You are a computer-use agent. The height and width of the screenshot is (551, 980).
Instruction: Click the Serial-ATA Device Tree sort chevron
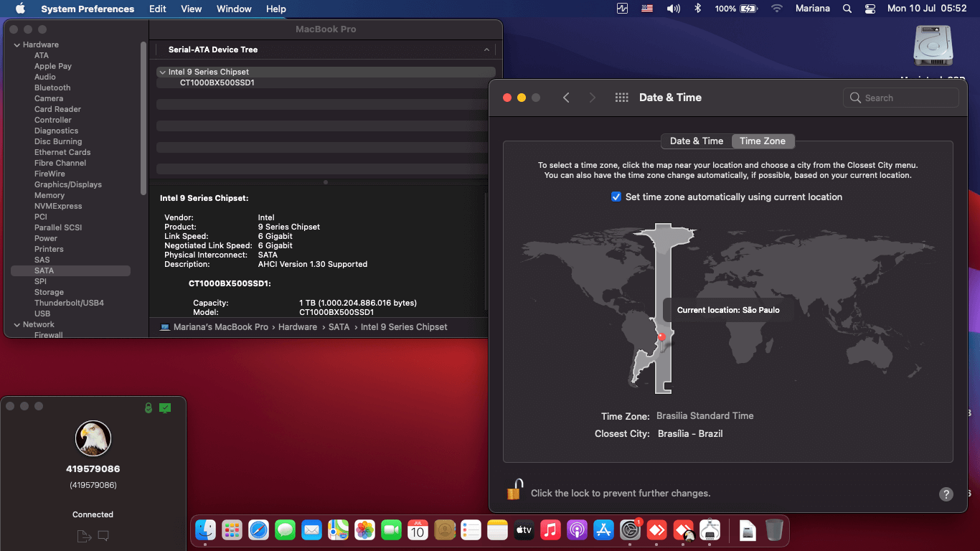[x=486, y=50]
